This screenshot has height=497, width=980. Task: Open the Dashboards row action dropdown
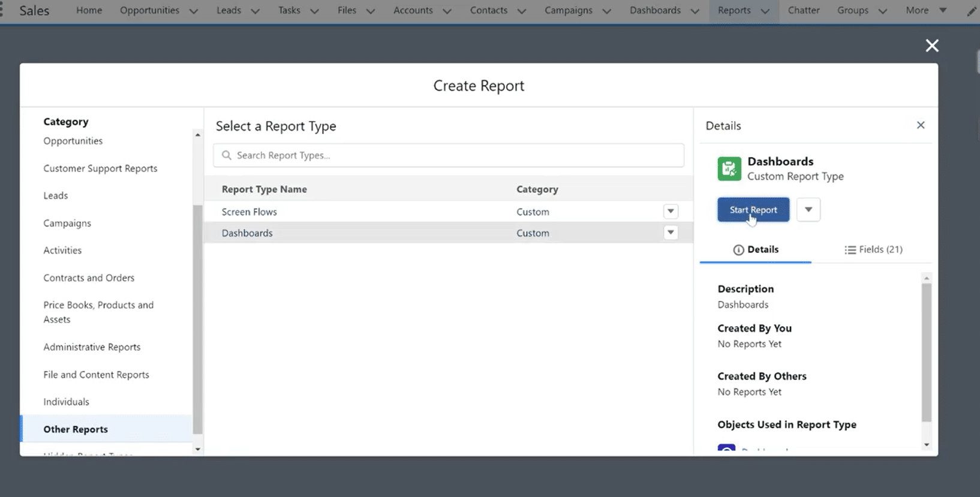coord(671,233)
